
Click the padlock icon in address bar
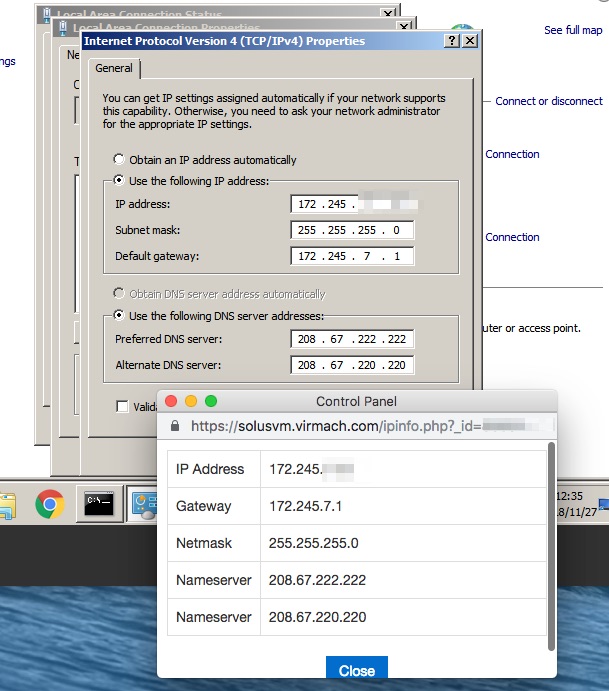(176, 425)
